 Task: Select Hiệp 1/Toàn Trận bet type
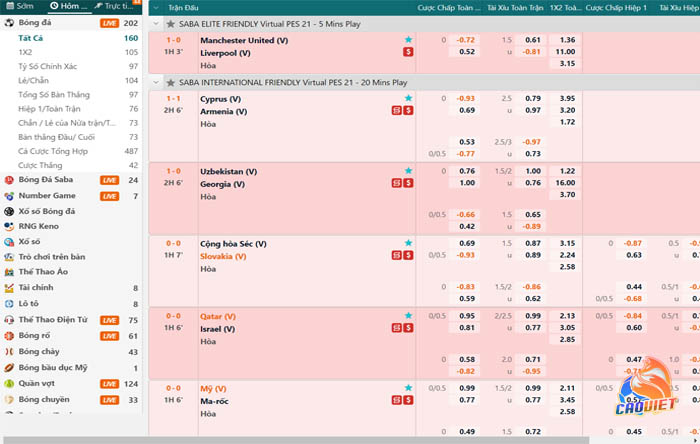[x=50, y=109]
